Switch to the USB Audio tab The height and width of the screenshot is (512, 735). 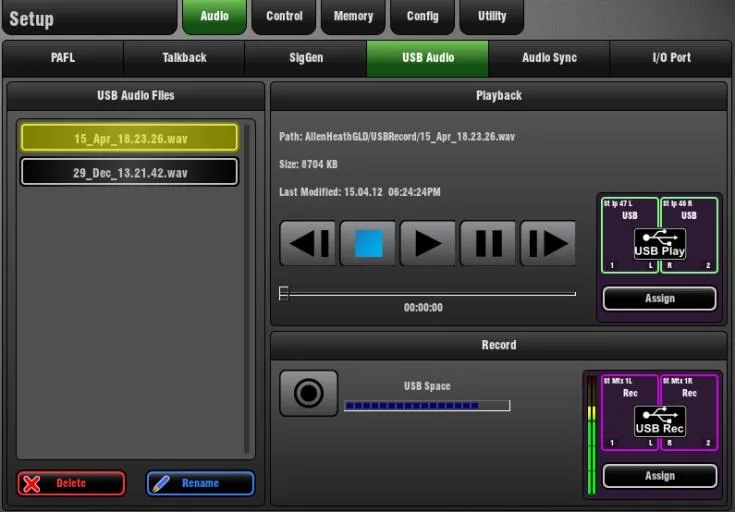coord(428,58)
